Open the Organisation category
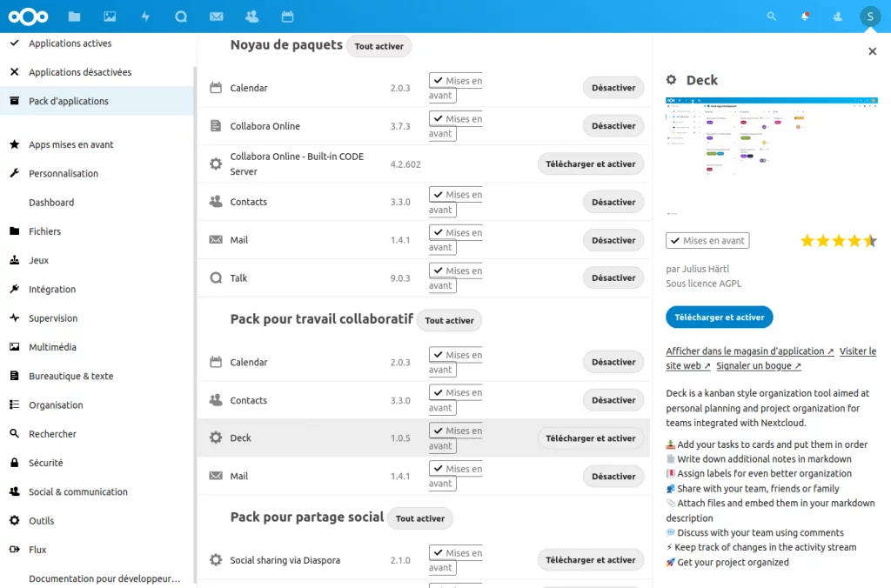891x588 pixels. point(97,405)
